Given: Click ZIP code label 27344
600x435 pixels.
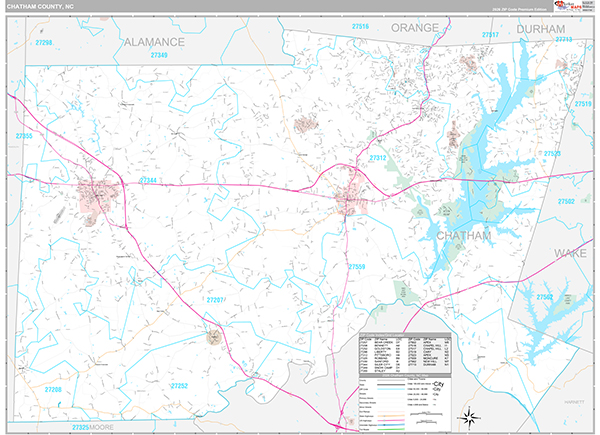Looking at the screenshot, I should 148,180.
